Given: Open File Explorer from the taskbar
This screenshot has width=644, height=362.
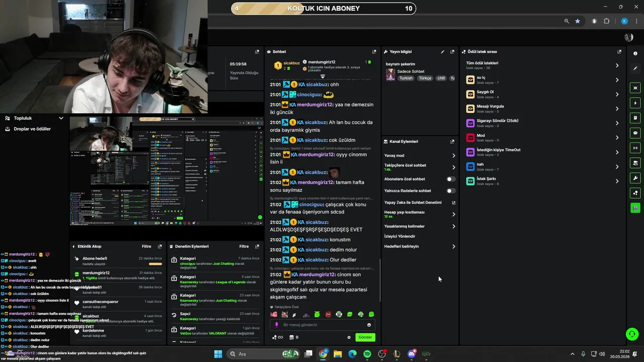Looking at the screenshot, I should tap(338, 354).
